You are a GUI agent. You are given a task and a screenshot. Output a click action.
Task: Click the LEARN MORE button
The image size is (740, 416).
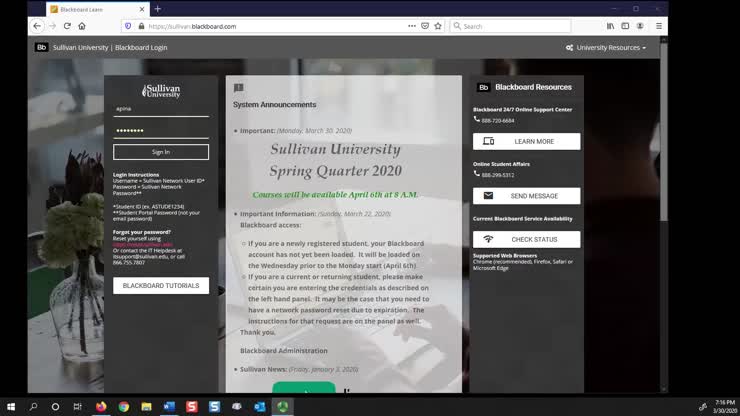tap(527, 142)
